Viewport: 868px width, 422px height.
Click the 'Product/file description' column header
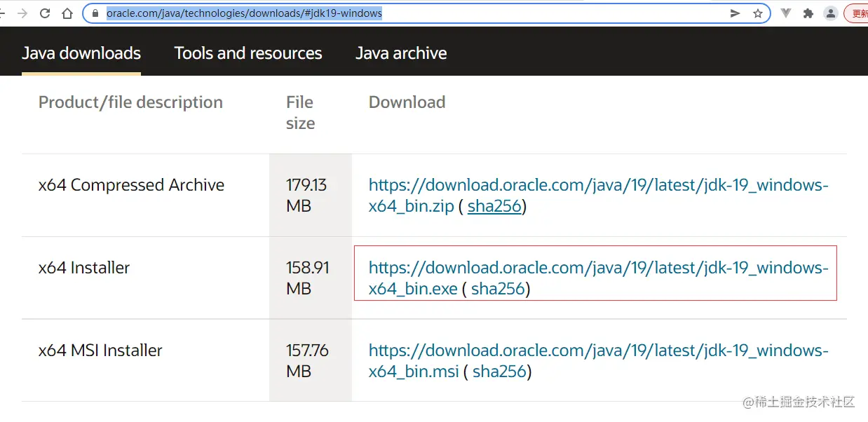tap(130, 102)
